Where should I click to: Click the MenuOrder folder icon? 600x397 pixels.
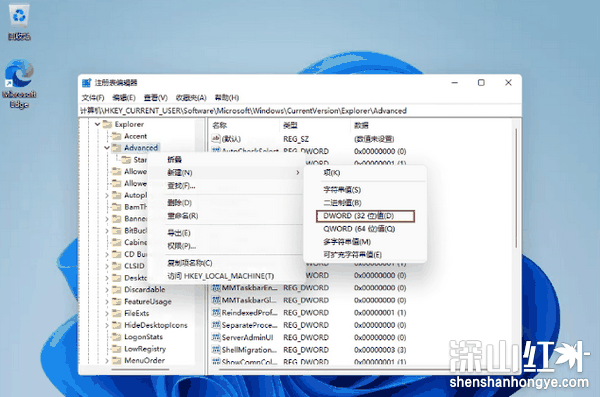point(117,361)
